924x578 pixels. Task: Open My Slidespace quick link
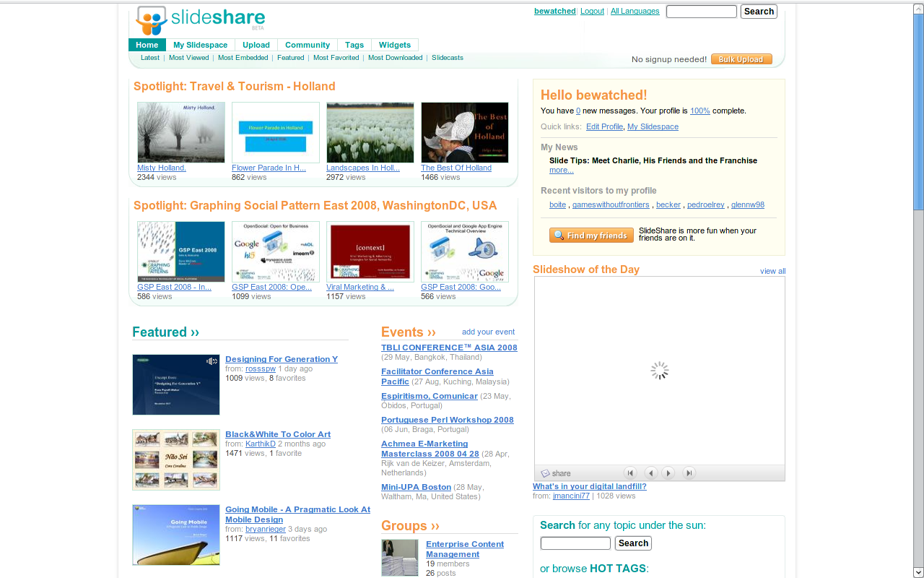click(653, 126)
